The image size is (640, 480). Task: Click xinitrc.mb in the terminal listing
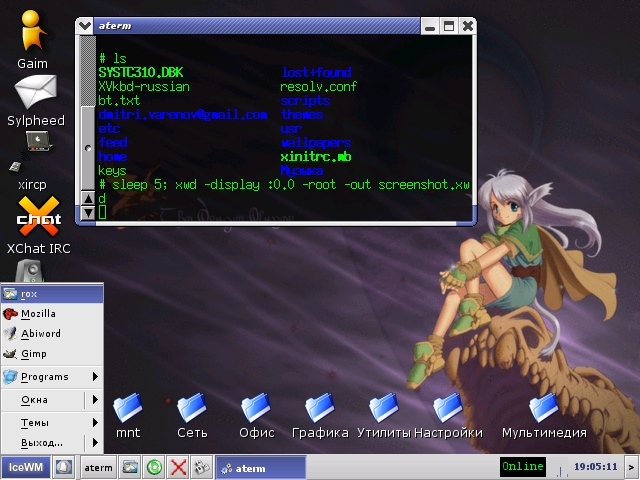316,157
